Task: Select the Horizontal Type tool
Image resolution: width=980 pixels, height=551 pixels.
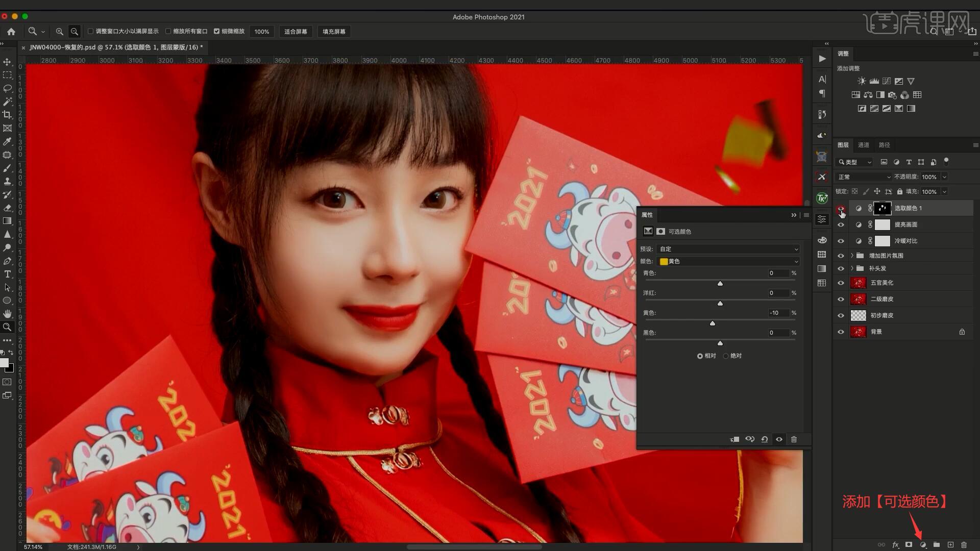Action: 7,274
